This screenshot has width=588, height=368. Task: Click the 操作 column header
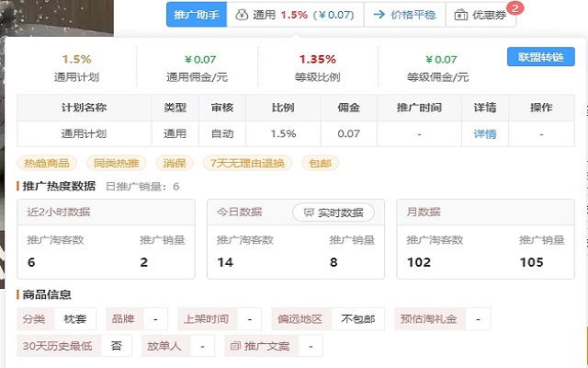pos(541,108)
